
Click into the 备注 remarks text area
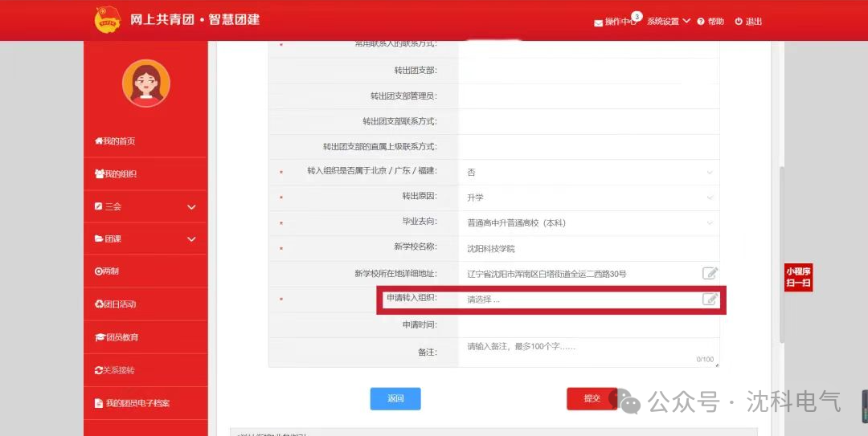[588, 352]
